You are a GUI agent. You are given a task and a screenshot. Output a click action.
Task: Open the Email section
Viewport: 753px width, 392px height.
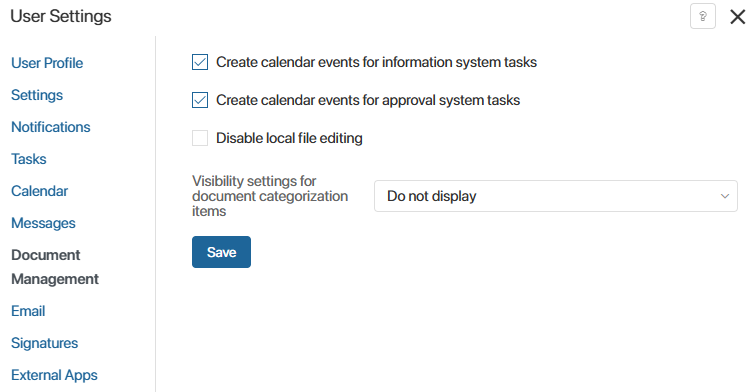pyautogui.click(x=28, y=311)
